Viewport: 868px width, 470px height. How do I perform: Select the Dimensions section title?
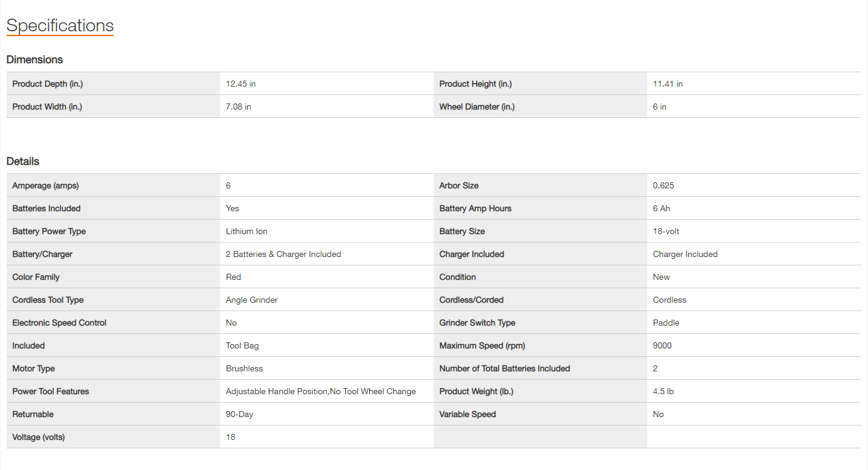[x=35, y=60]
